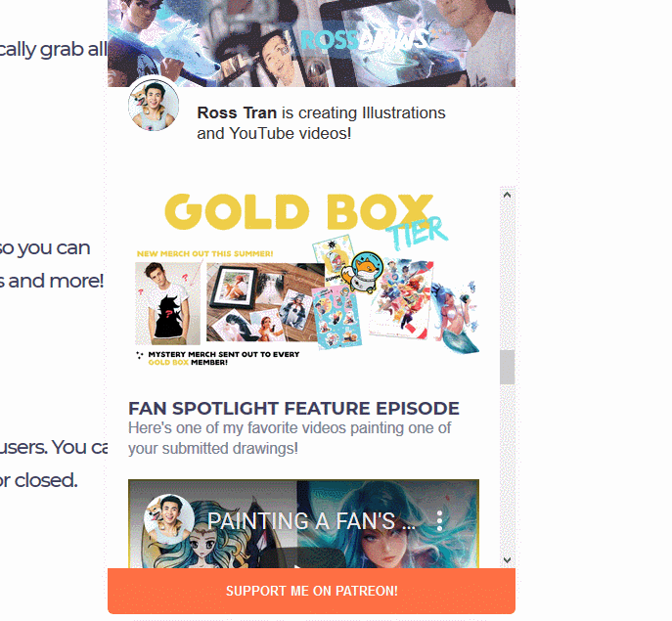Open the video's three-dot options menu
The height and width of the screenshot is (621, 672).
439,521
